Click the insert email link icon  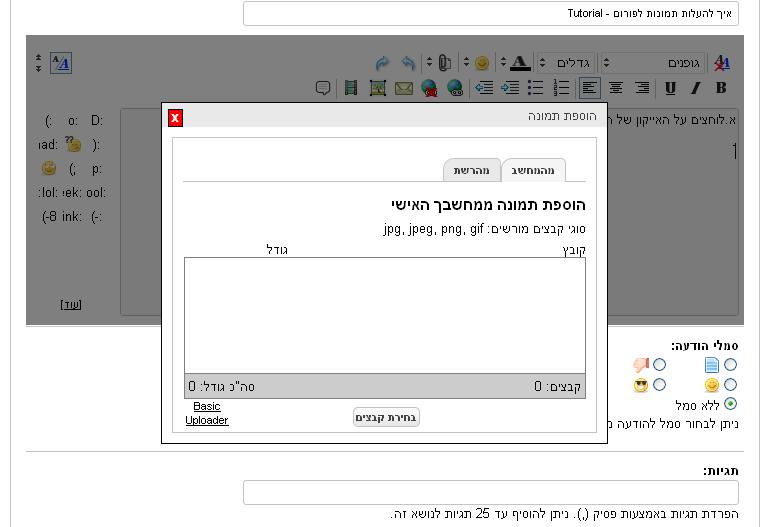coord(404,88)
